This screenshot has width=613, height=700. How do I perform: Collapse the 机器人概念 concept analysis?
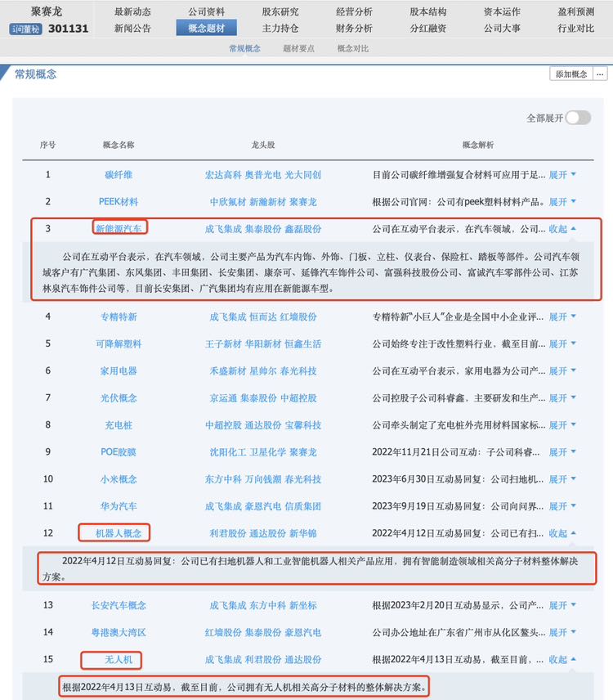click(x=562, y=533)
